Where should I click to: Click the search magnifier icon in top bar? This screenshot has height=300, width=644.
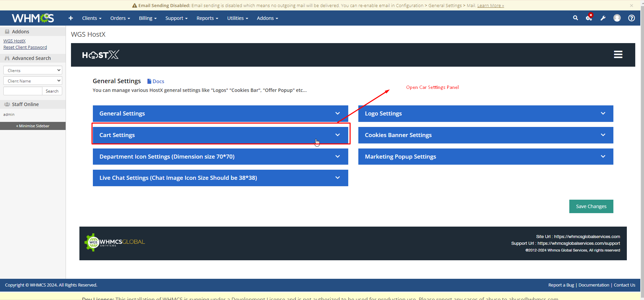[575, 18]
